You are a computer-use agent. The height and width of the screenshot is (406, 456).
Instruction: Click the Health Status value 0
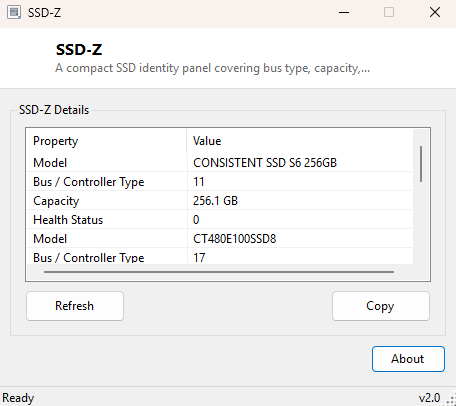point(196,220)
